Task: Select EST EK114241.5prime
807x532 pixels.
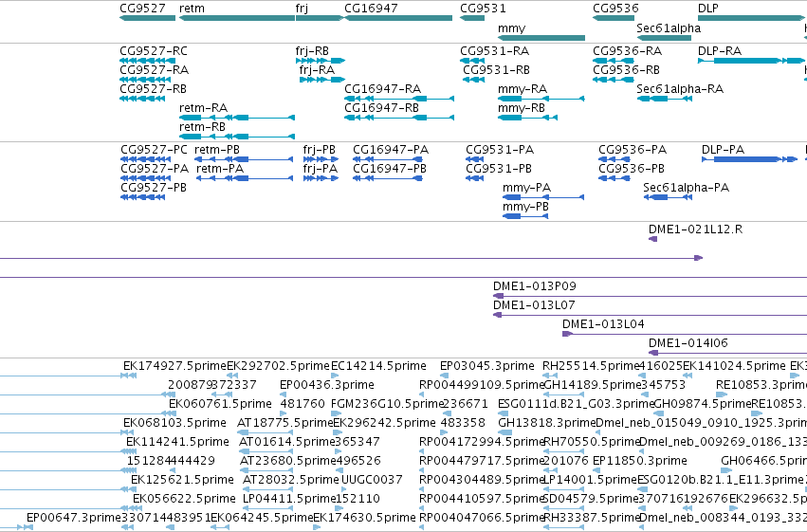Action: point(177,442)
